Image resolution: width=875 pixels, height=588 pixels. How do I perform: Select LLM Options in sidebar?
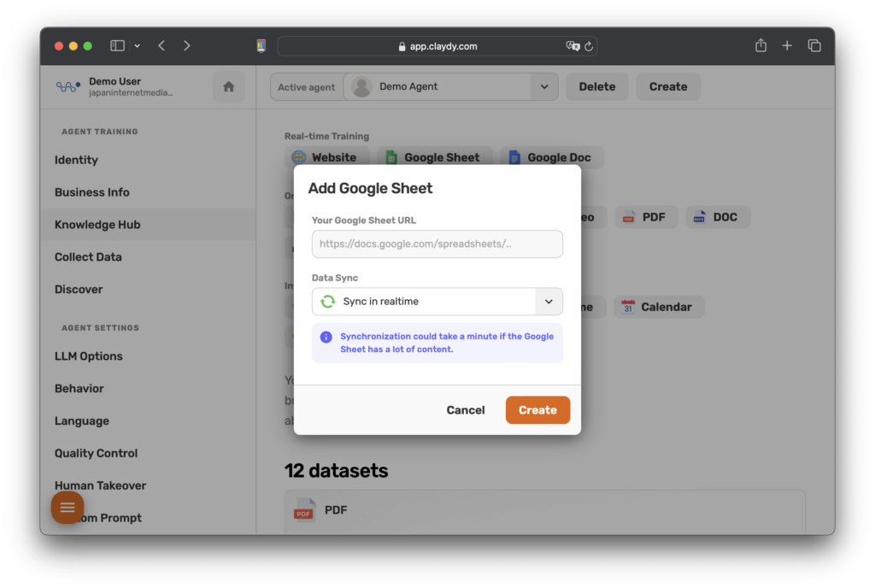pos(88,356)
